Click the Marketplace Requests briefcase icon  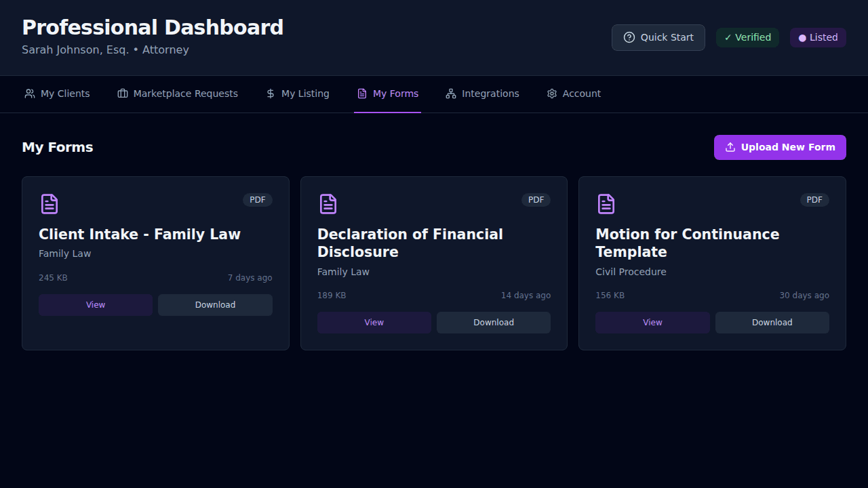pos(123,94)
